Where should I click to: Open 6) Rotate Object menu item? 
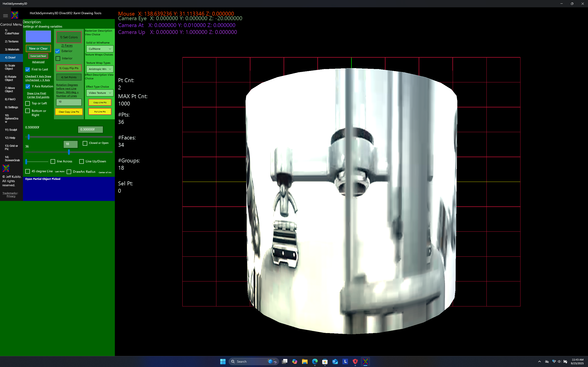click(10, 78)
